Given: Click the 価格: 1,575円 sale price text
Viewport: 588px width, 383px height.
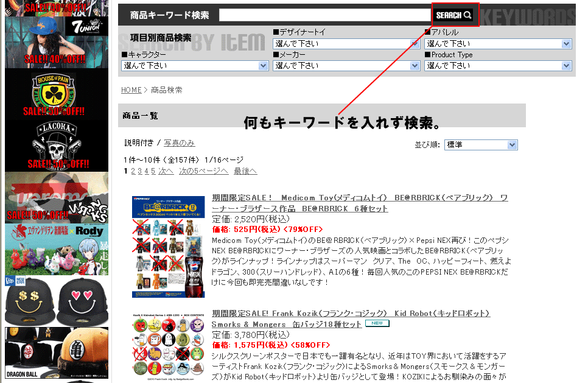Looking at the screenshot, I should [271, 345].
